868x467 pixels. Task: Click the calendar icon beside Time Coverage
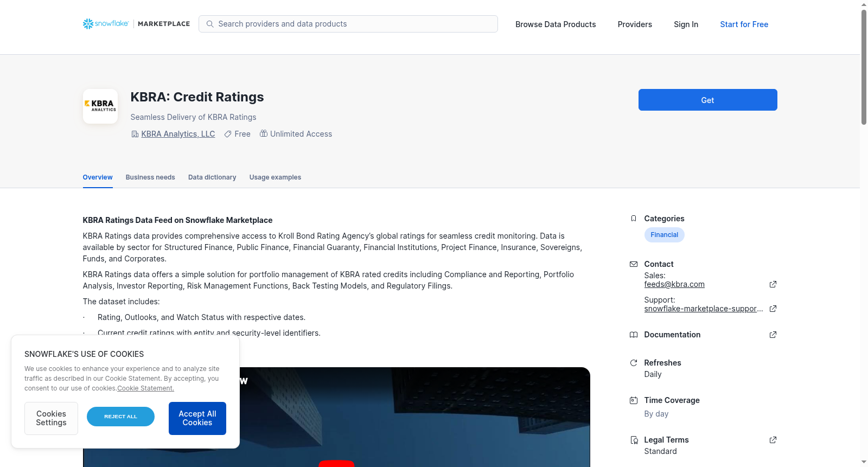click(634, 400)
